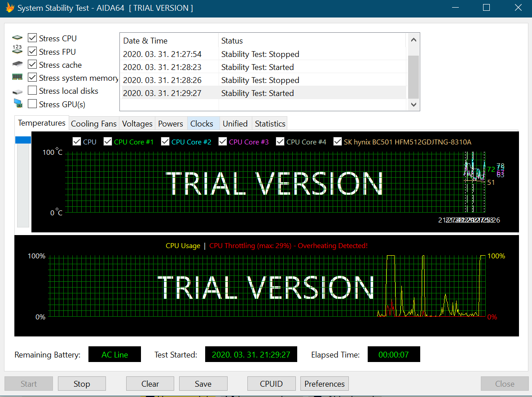Click the CPU chip icon beside Stress CPU

coord(18,38)
